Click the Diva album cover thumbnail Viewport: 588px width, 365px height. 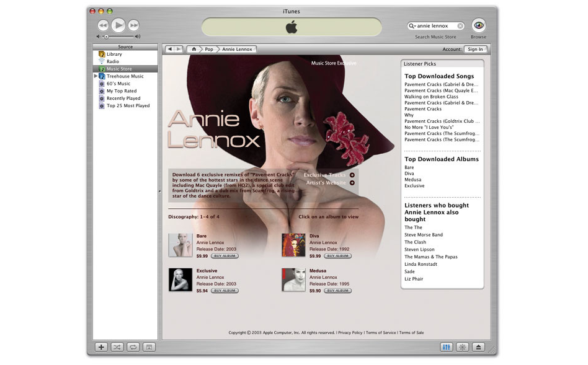coord(293,245)
